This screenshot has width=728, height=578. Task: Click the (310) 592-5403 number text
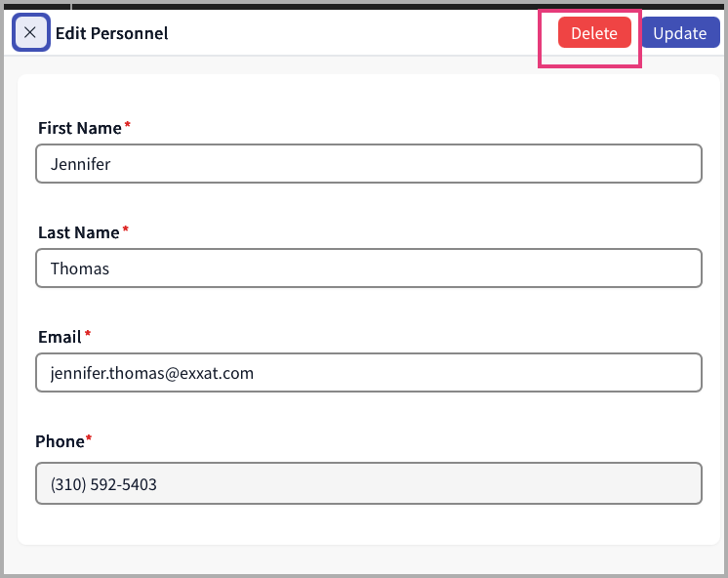103,484
